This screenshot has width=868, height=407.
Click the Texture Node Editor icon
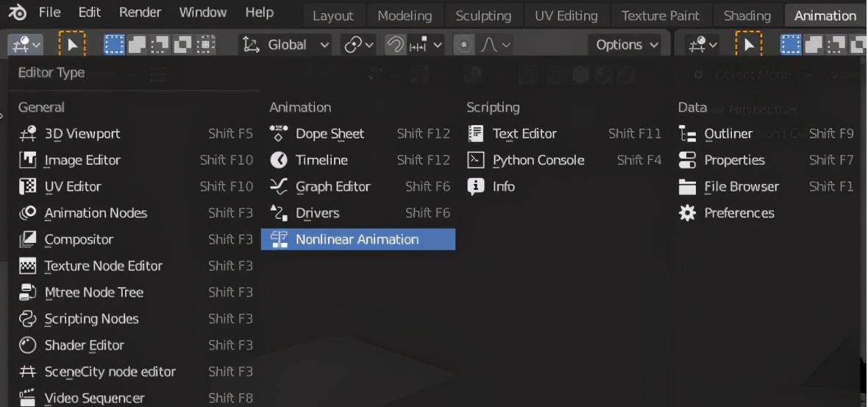click(x=28, y=266)
